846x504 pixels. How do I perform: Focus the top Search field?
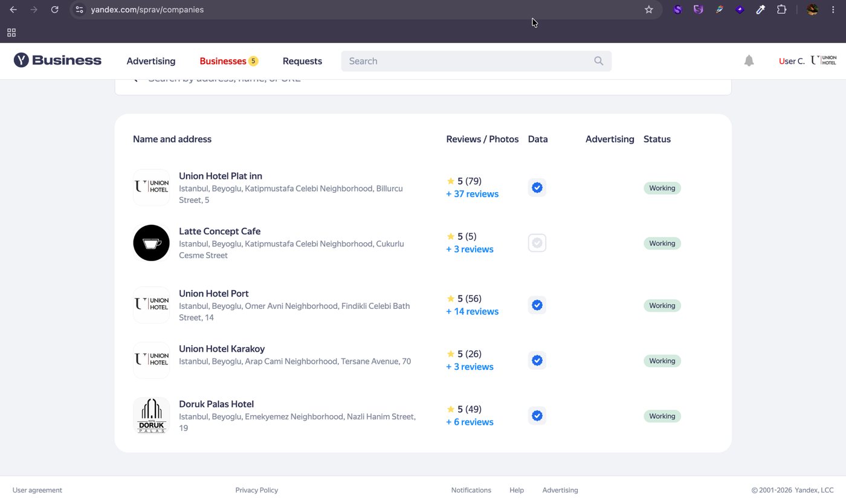[476, 61]
